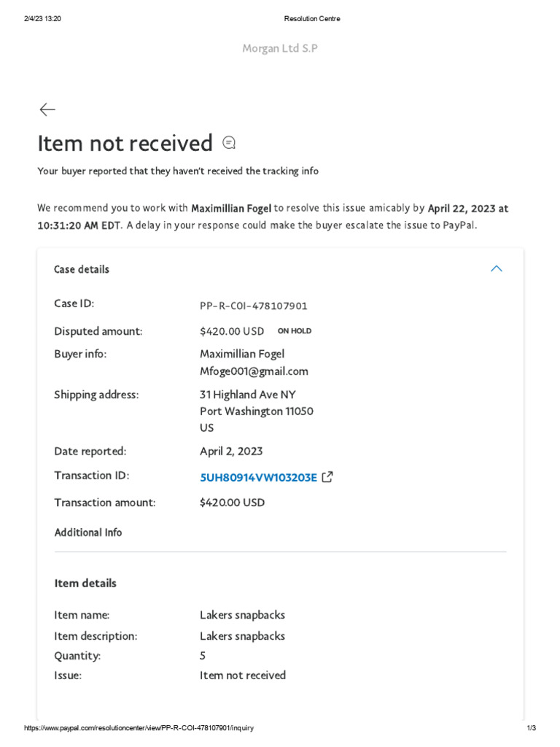This screenshot has width=560, height=747.
Task: Click the Item not received main heading
Action: 125,143
